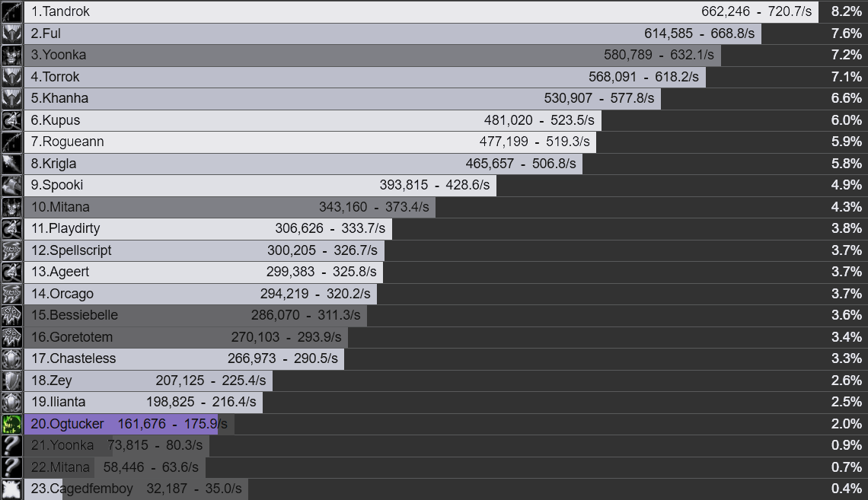Click the value 393,815 - 428.6/s
The image size is (868, 500).
pos(435,185)
